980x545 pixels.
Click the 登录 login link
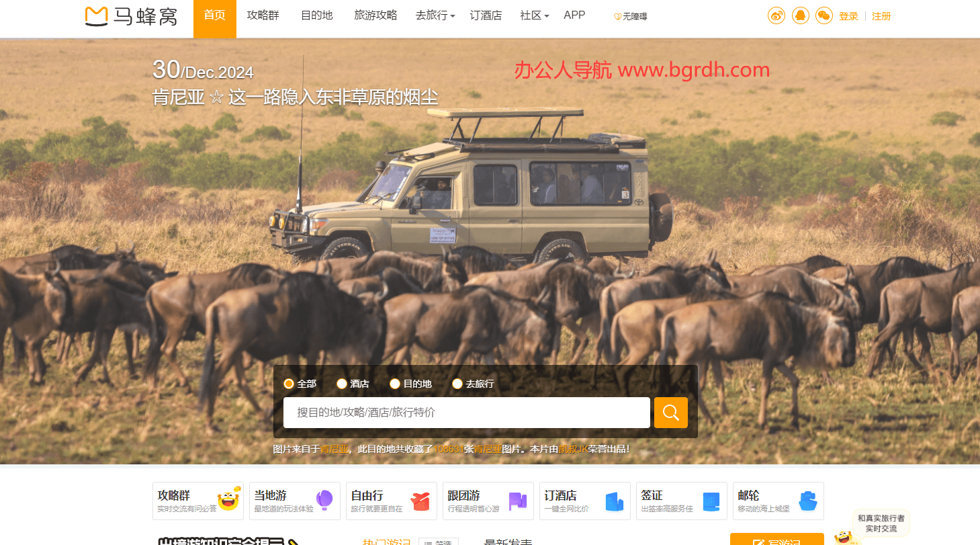[848, 16]
